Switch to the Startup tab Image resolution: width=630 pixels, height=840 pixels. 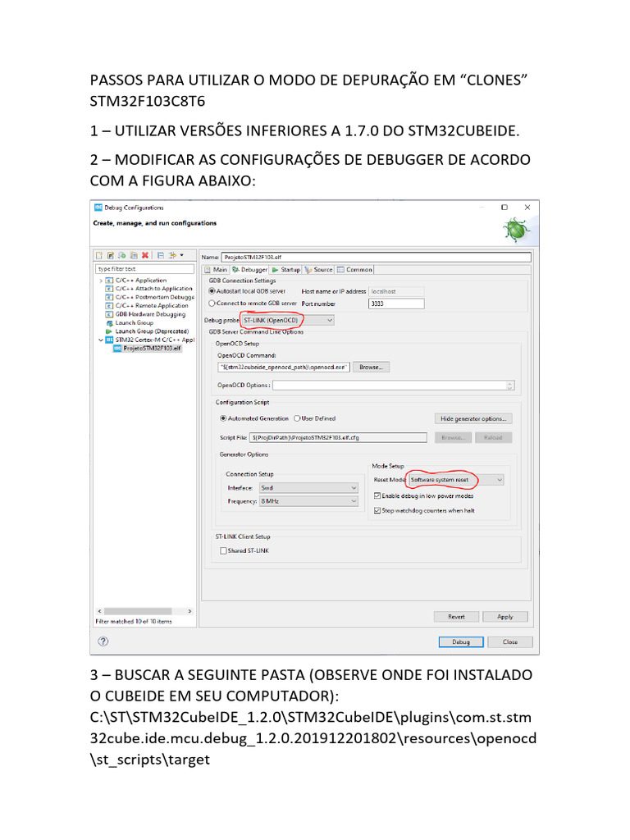click(286, 269)
